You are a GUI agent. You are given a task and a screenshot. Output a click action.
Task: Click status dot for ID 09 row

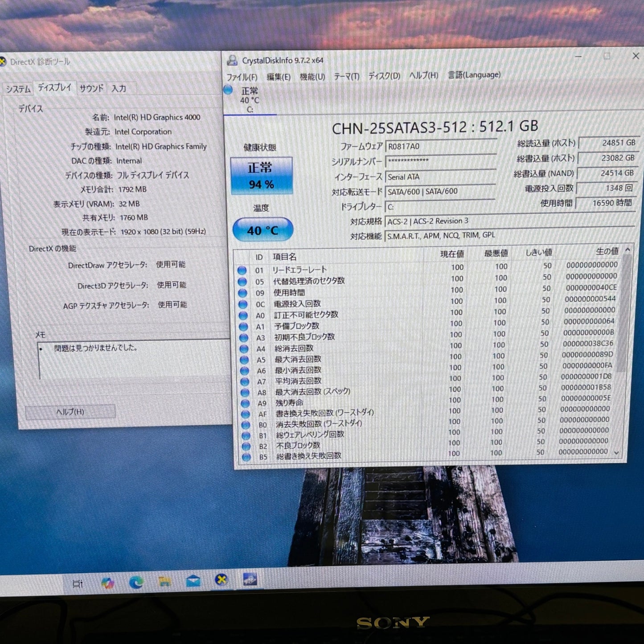pos(242,293)
